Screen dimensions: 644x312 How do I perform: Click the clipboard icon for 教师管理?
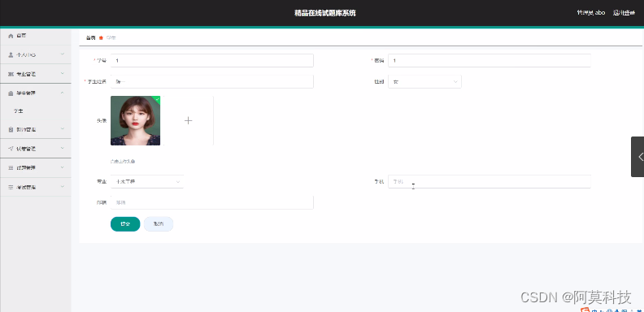pyautogui.click(x=11, y=129)
